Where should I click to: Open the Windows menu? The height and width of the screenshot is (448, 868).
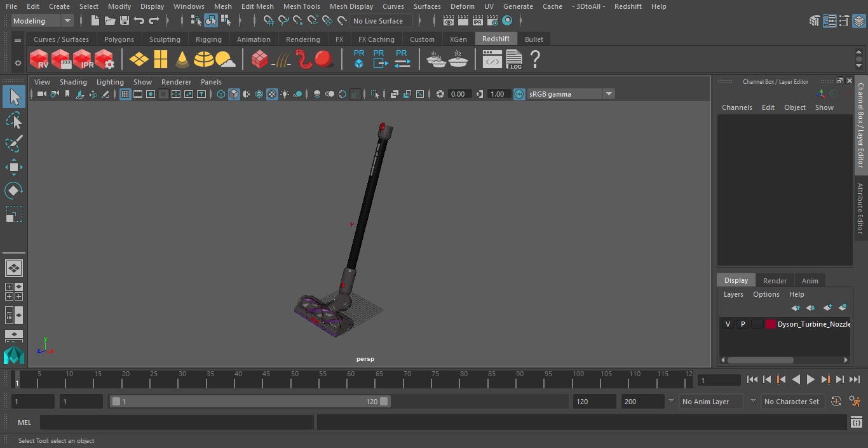(189, 6)
